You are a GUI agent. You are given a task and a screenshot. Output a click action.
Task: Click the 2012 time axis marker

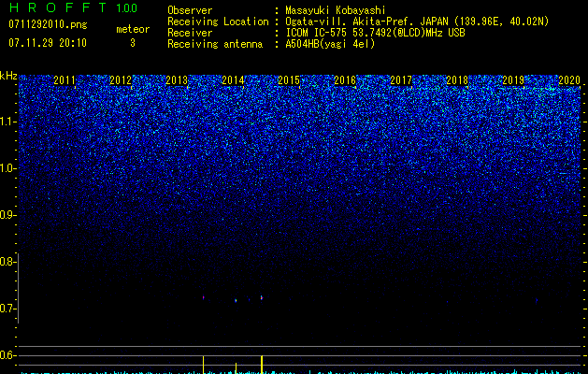click(121, 79)
